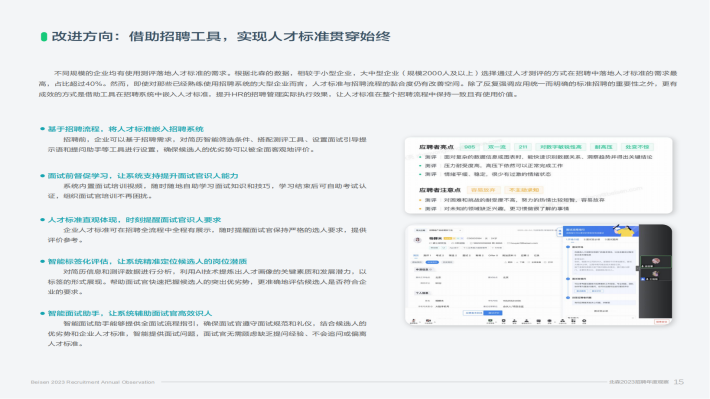Select the top participant video thumbnail
Screen dimensions: 710x399
click(x=655, y=262)
